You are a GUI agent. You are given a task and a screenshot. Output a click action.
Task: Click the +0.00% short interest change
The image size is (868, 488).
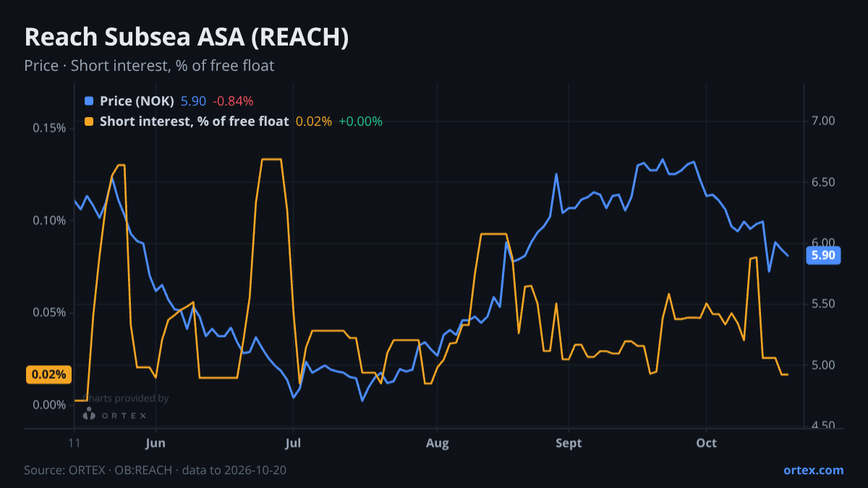360,121
